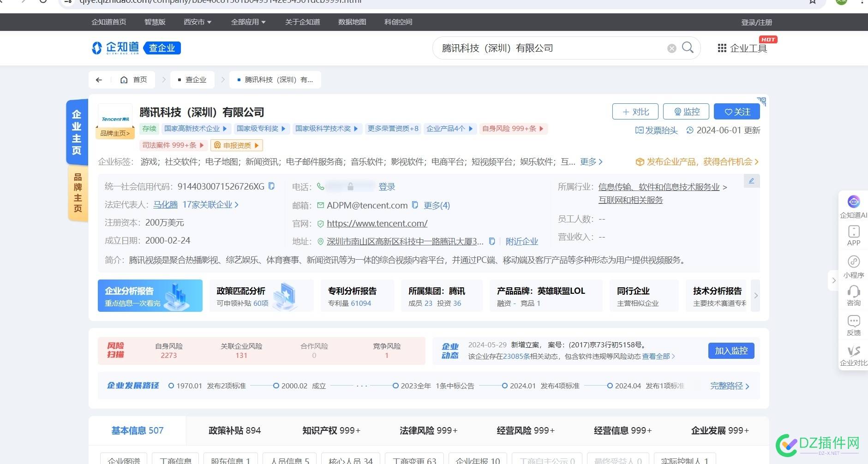Switch to 知识产权 999+ tab

331,430
